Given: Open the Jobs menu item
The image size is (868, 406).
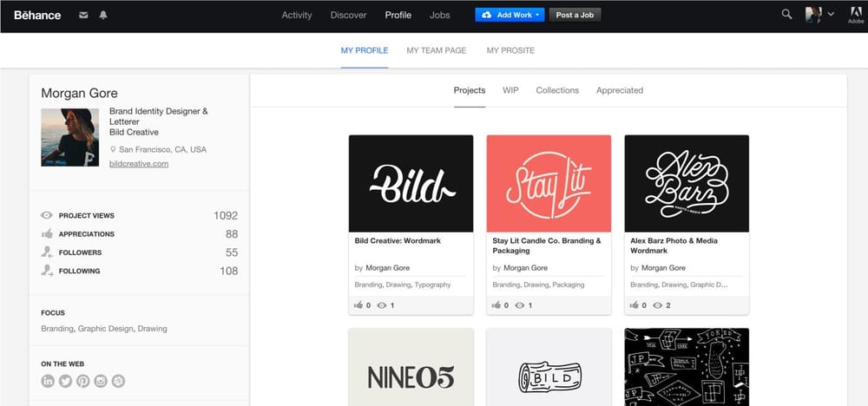Looking at the screenshot, I should [439, 15].
